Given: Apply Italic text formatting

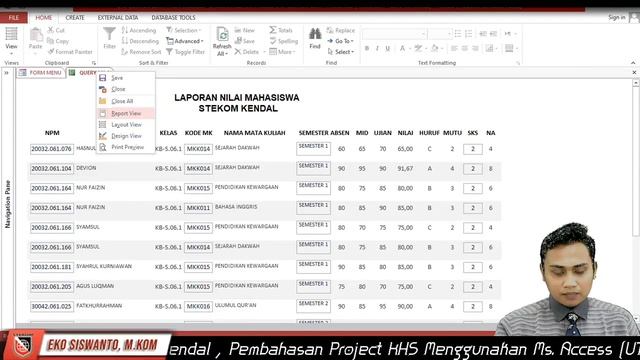Looking at the screenshot, I should (377, 48).
